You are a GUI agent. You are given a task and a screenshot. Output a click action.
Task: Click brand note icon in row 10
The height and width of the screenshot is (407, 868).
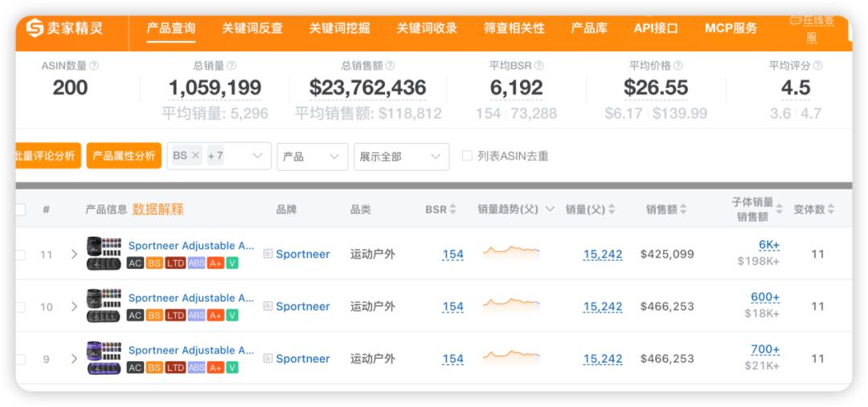[268, 306]
